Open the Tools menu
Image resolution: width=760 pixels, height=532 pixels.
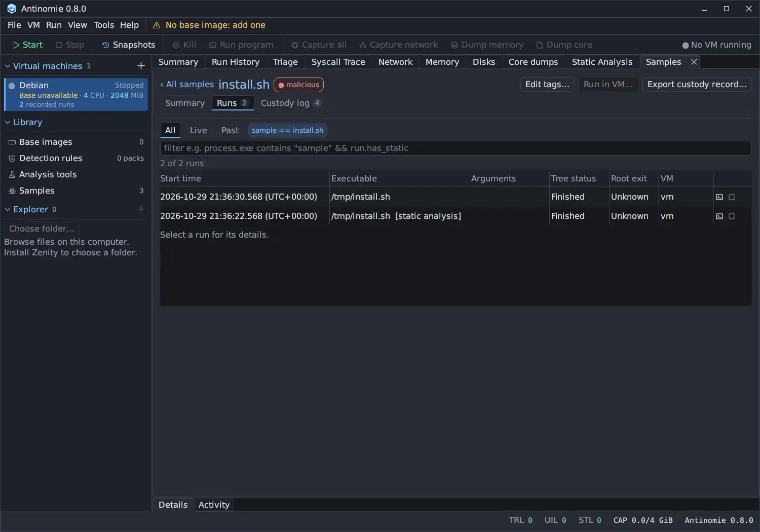(x=104, y=25)
